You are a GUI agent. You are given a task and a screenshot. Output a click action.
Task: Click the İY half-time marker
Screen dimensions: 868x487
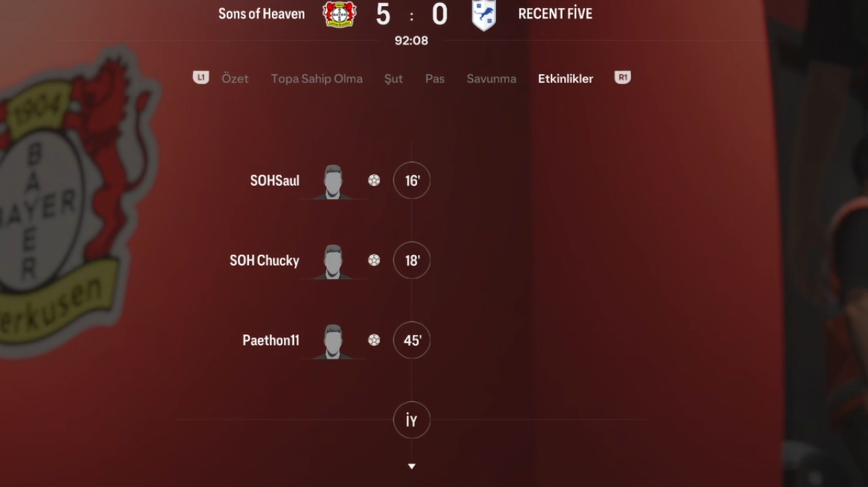coord(412,420)
